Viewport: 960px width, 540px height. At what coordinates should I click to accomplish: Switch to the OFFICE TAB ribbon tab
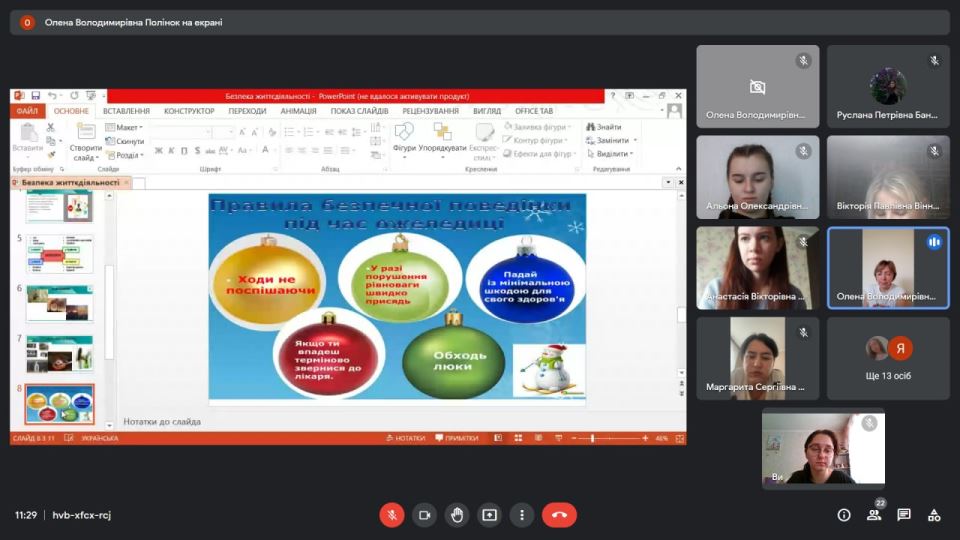pos(534,111)
